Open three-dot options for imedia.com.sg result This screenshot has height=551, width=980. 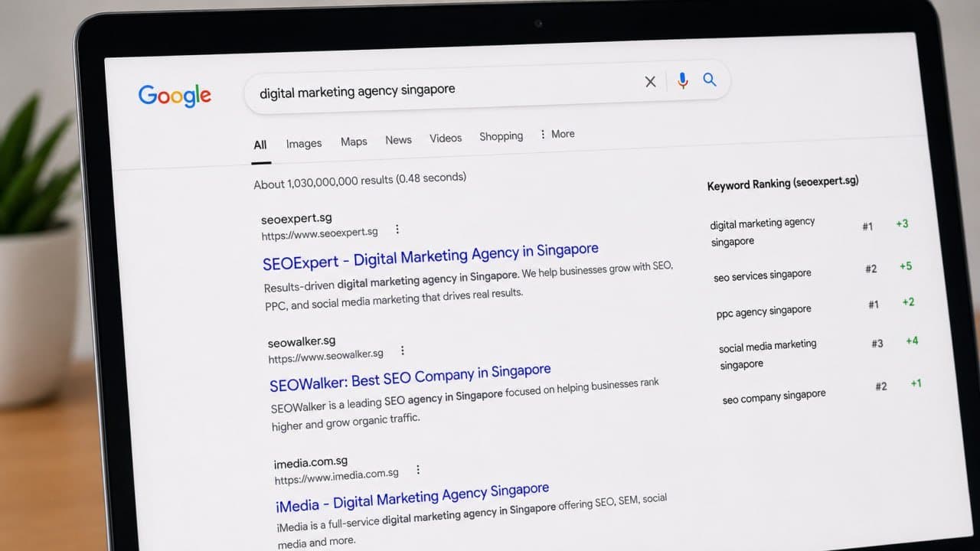417,470
